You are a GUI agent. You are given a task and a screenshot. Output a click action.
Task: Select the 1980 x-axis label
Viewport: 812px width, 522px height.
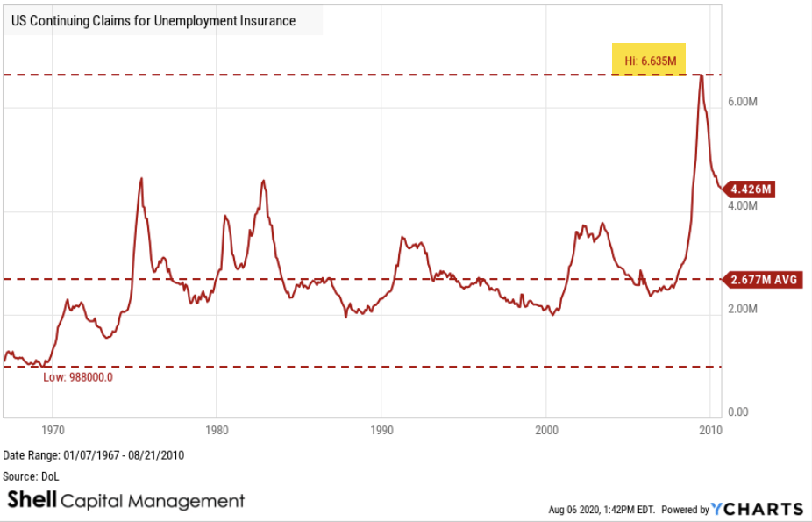[217, 431]
